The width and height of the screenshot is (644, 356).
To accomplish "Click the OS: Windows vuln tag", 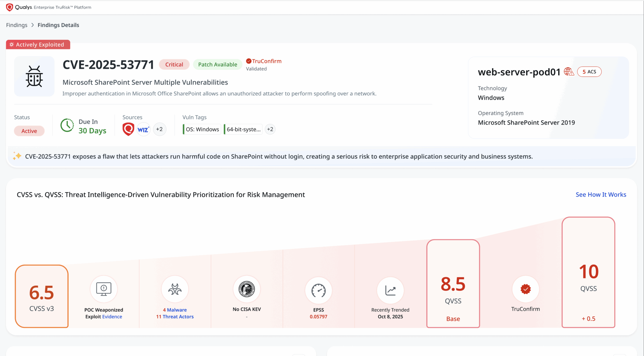I will (202, 129).
